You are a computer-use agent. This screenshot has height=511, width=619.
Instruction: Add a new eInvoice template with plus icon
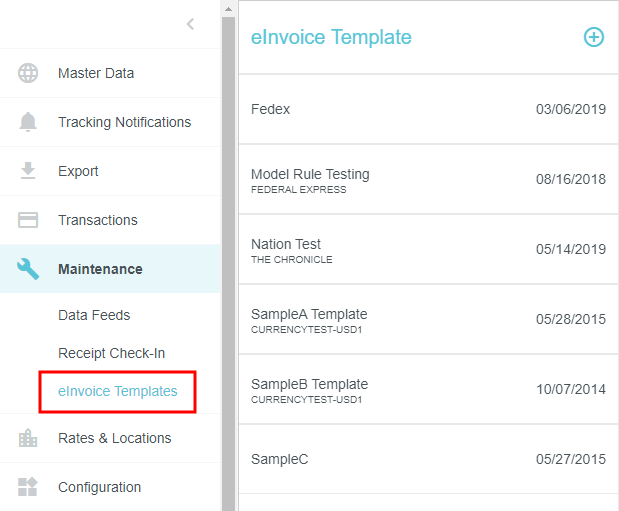click(x=594, y=37)
